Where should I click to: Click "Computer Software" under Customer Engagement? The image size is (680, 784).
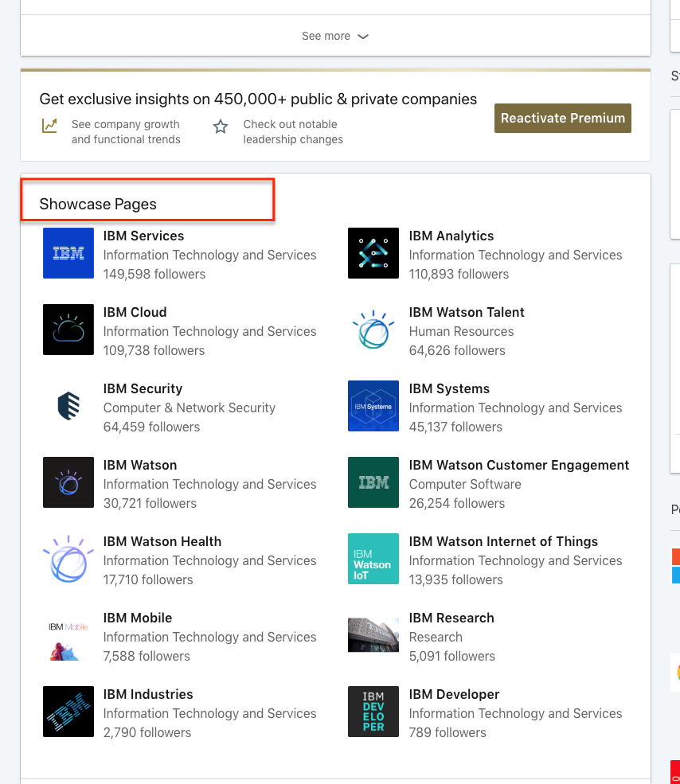pos(465,485)
